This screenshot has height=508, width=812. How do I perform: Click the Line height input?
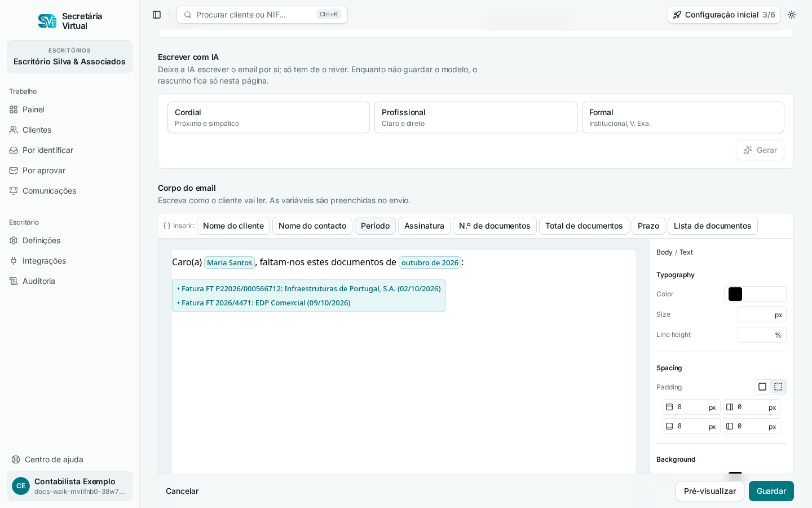(762, 335)
